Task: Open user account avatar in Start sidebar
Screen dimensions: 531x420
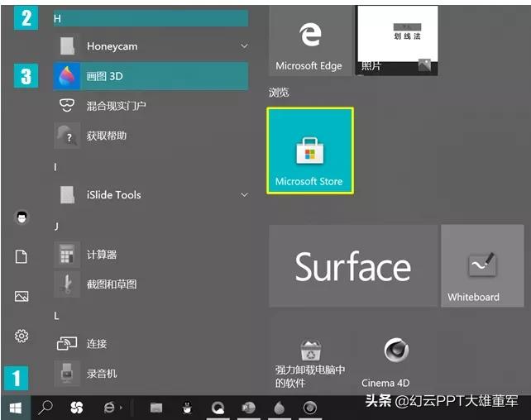Action: click(x=22, y=217)
